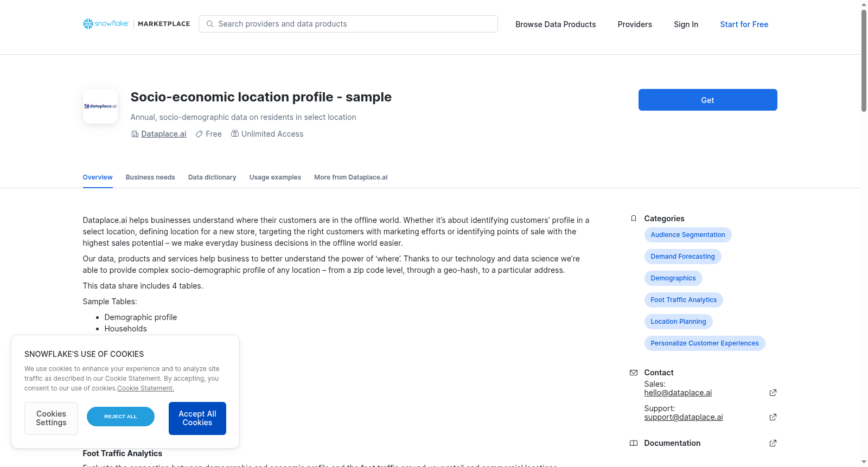Image resolution: width=868 pixels, height=467 pixels.
Task: Select Personalize Customer Experiences tag
Action: (x=705, y=343)
